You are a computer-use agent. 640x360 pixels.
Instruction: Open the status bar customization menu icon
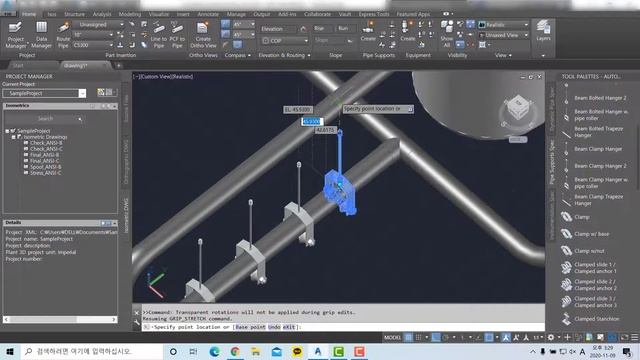tap(635, 337)
